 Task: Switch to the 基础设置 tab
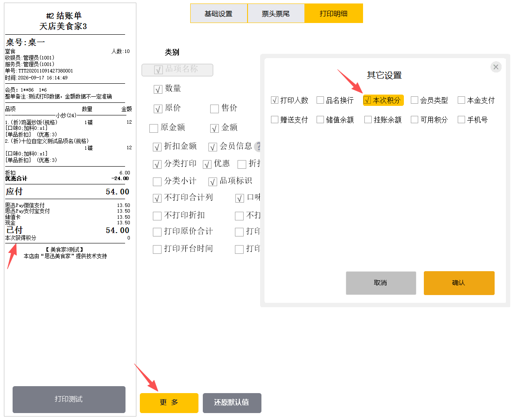pyautogui.click(x=219, y=13)
